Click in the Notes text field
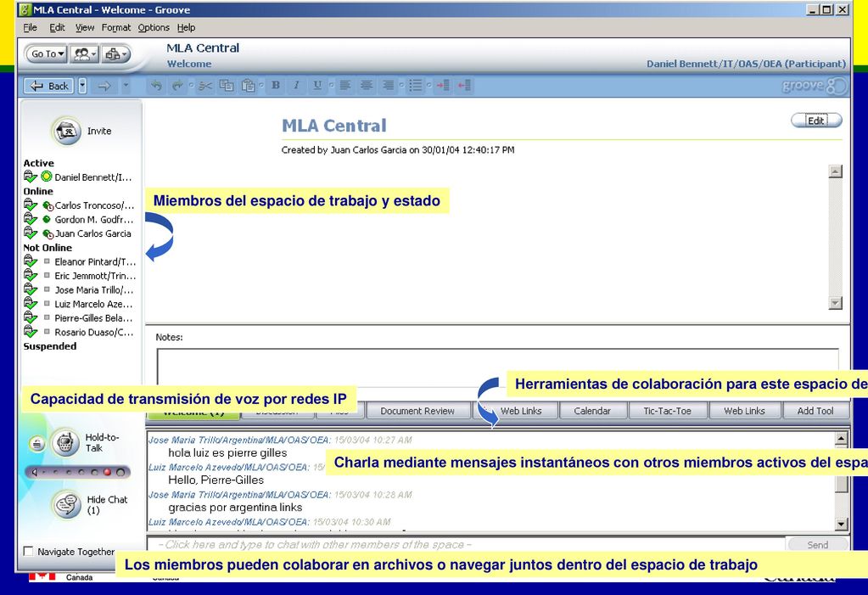868x595 pixels. click(498, 366)
